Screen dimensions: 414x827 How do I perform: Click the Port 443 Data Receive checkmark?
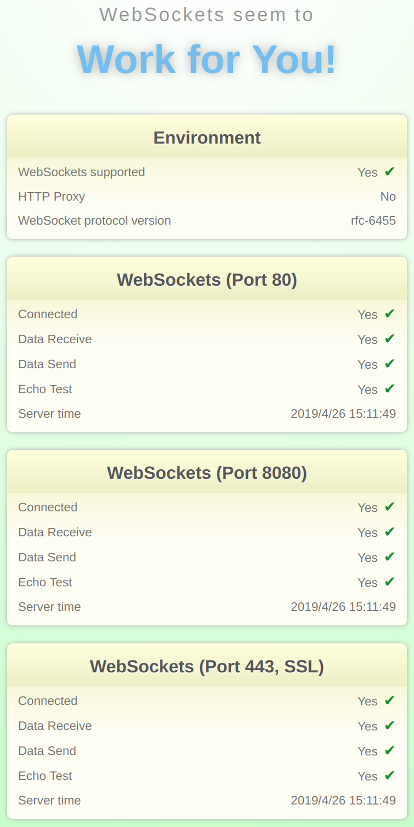[390, 725]
